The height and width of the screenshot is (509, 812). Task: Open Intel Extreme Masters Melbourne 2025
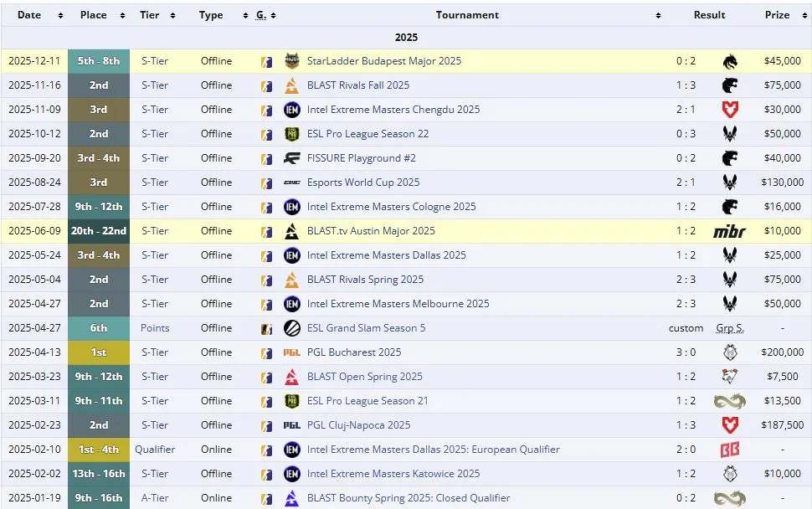point(398,304)
